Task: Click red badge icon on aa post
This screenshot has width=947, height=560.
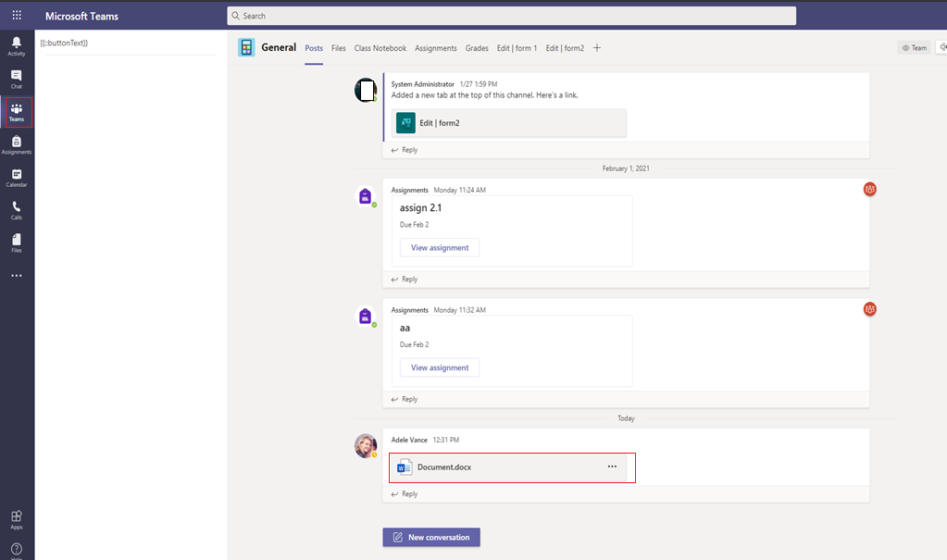Action: click(869, 309)
